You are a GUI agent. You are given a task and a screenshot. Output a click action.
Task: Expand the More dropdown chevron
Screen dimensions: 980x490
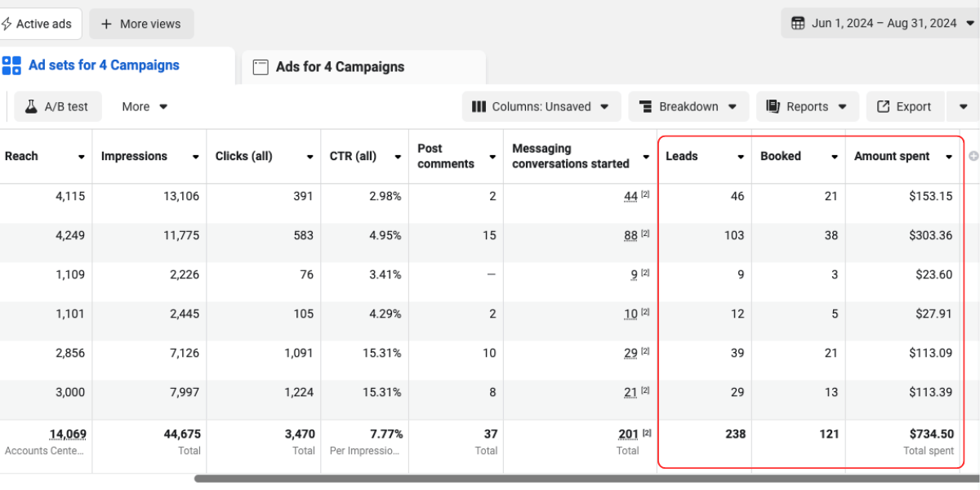point(163,106)
